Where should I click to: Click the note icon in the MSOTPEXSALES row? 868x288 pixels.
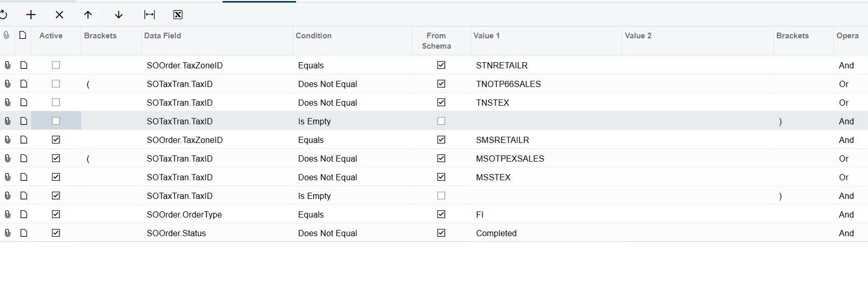24,159
